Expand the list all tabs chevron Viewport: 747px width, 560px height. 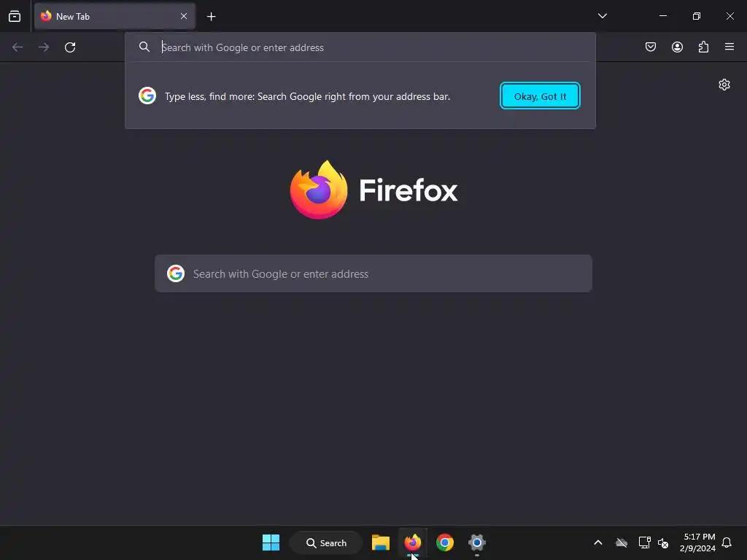pos(603,16)
